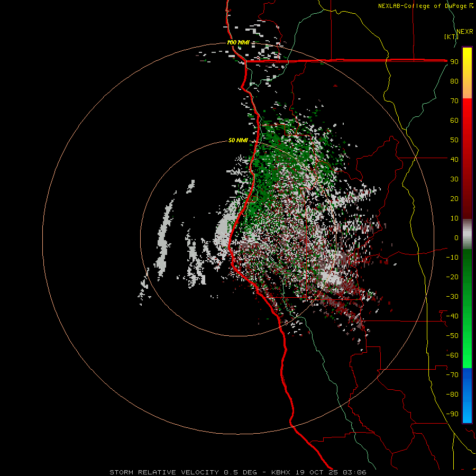Screen dimensions: 476x476
Task: Click the positive 60 scale value
Action: pyautogui.click(x=454, y=121)
